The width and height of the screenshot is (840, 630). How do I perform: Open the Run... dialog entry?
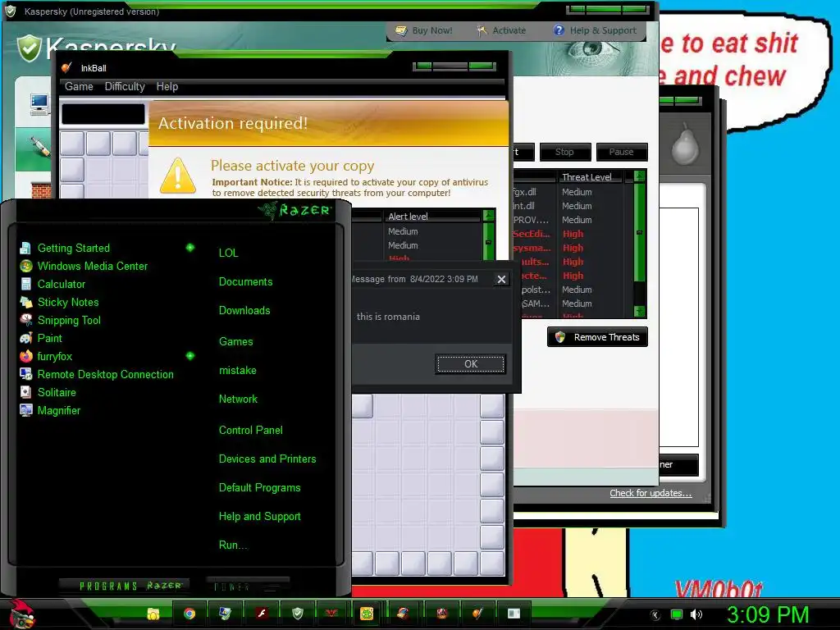(233, 546)
